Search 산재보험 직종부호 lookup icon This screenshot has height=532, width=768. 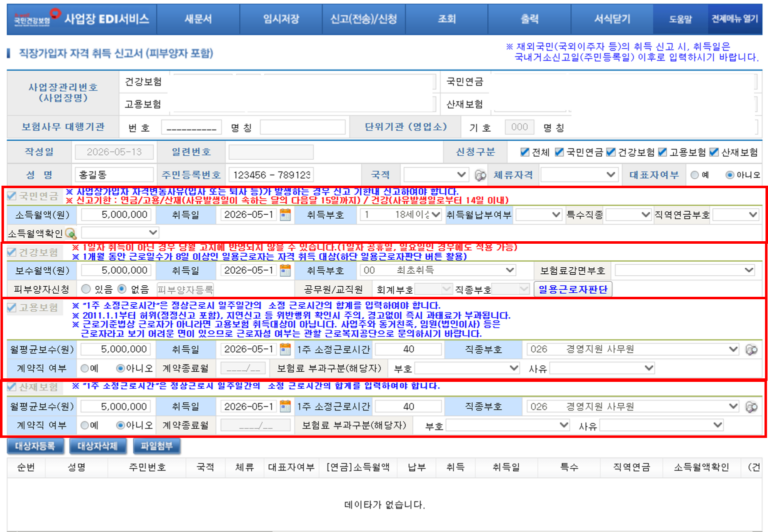click(751, 407)
